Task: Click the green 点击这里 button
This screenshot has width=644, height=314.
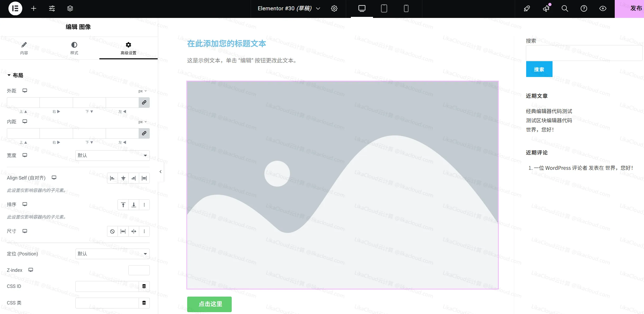Action: pos(209,304)
